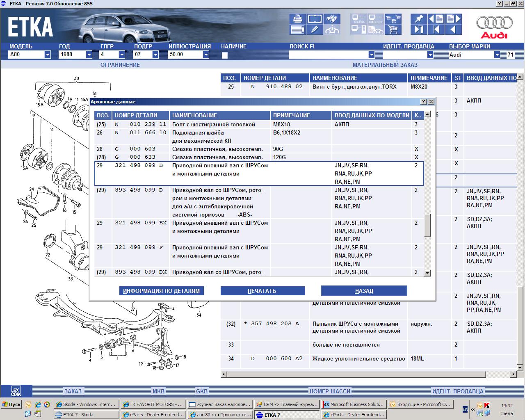Click ИДЕНТ. ПРОДАВЦА in the bottom bar
The height and width of the screenshot is (420, 525).
click(x=458, y=391)
